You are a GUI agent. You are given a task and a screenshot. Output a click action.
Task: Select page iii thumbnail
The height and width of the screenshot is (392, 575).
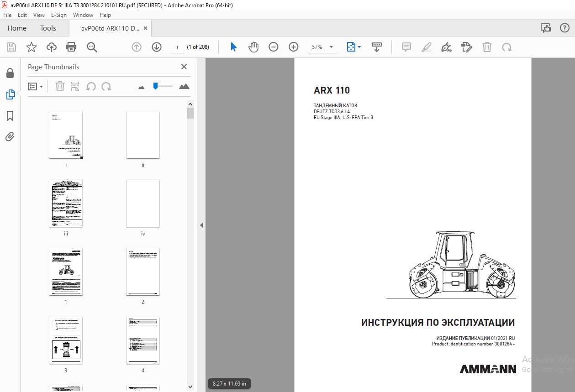pyautogui.click(x=66, y=204)
